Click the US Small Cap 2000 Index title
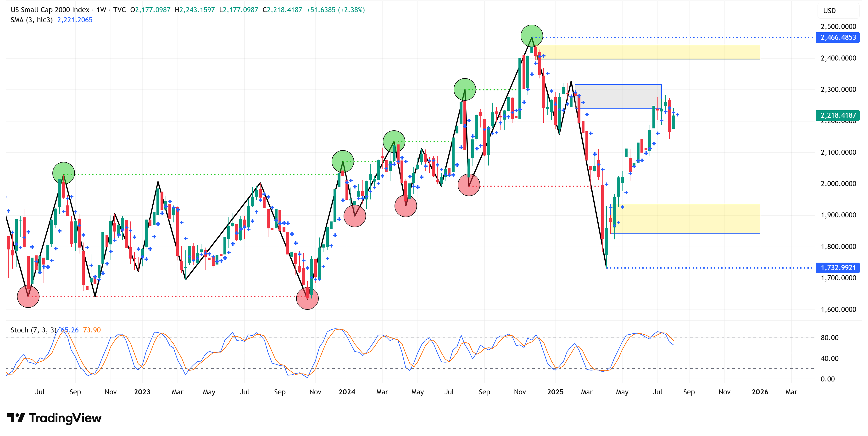Screen dimensions: 868x436 pyautogui.click(x=50, y=10)
